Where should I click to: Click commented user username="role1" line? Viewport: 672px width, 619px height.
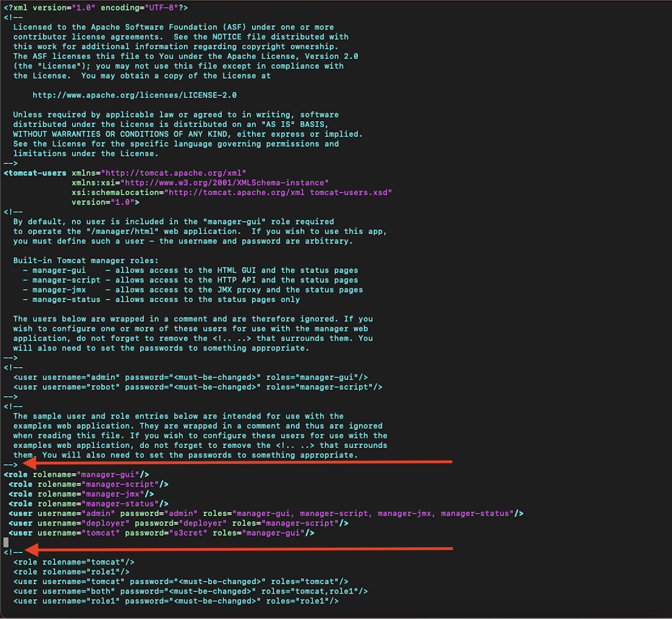tap(176, 601)
